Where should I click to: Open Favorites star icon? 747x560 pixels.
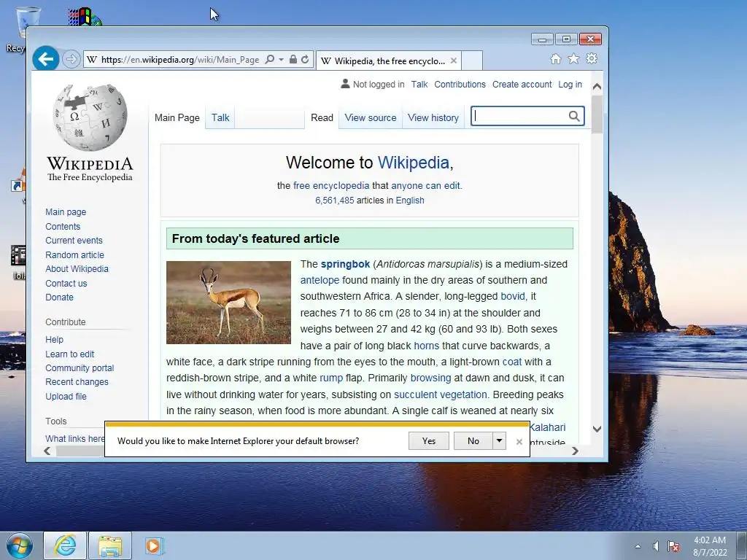[x=573, y=58]
